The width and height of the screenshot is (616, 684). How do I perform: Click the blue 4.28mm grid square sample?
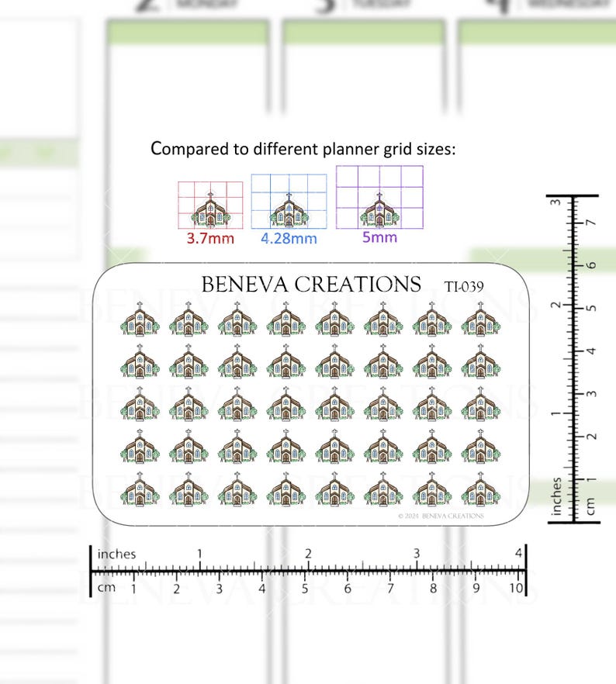(289, 201)
